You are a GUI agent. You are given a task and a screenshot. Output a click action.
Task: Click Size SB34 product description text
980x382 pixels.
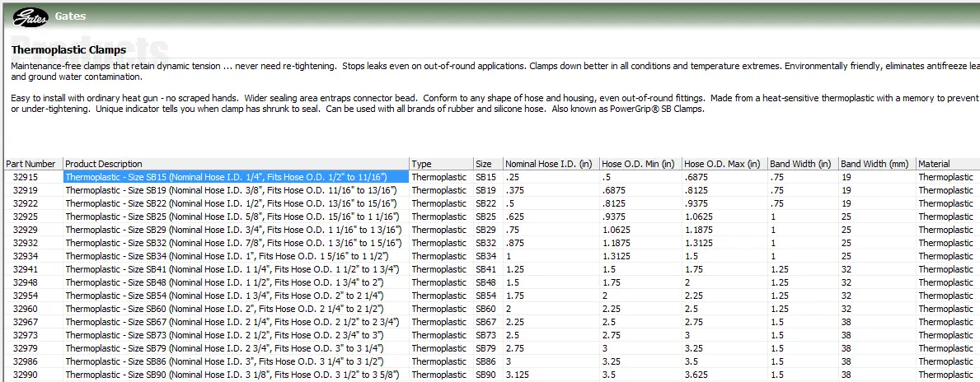(227, 256)
